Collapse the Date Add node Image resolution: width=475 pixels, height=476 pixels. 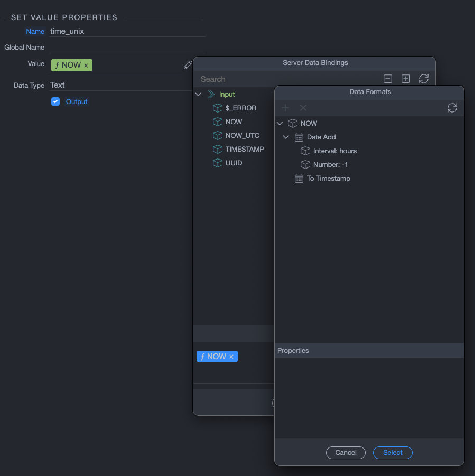(x=286, y=137)
